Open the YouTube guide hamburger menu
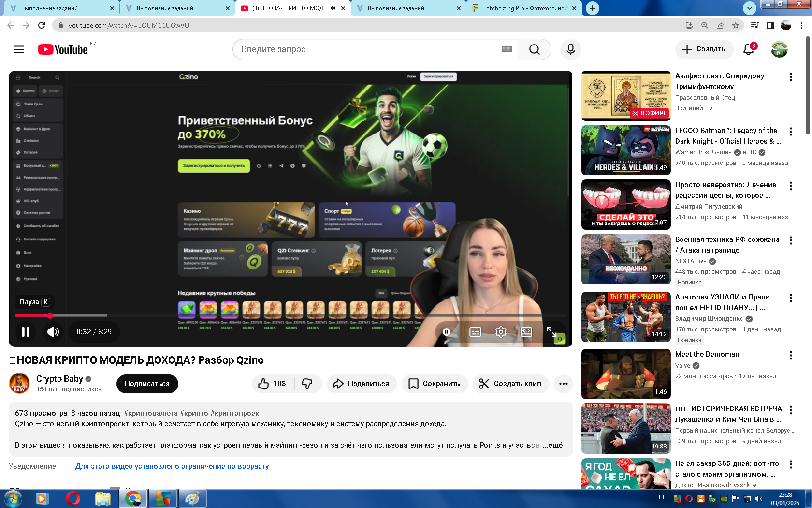 coord(19,49)
